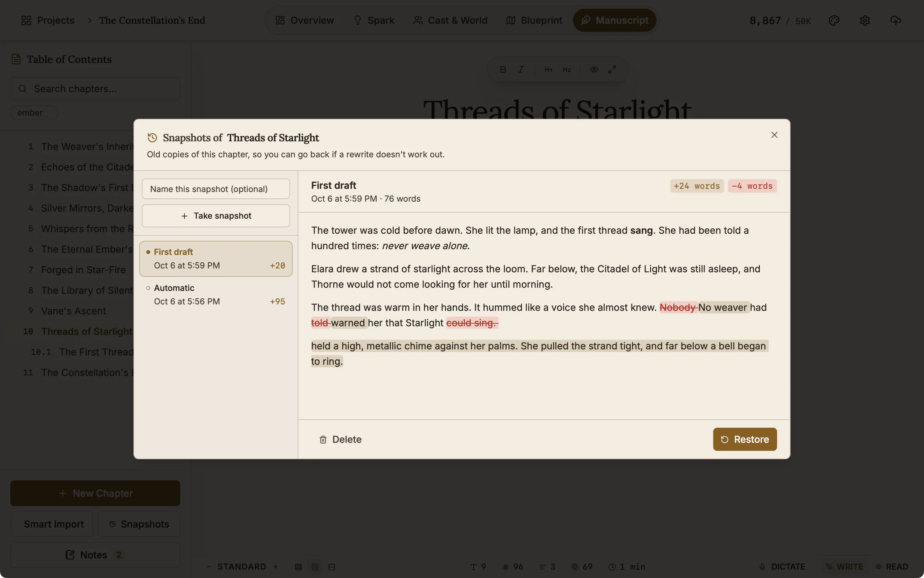Go to the Blueprint tab
The height and width of the screenshot is (578, 924).
[x=534, y=20]
